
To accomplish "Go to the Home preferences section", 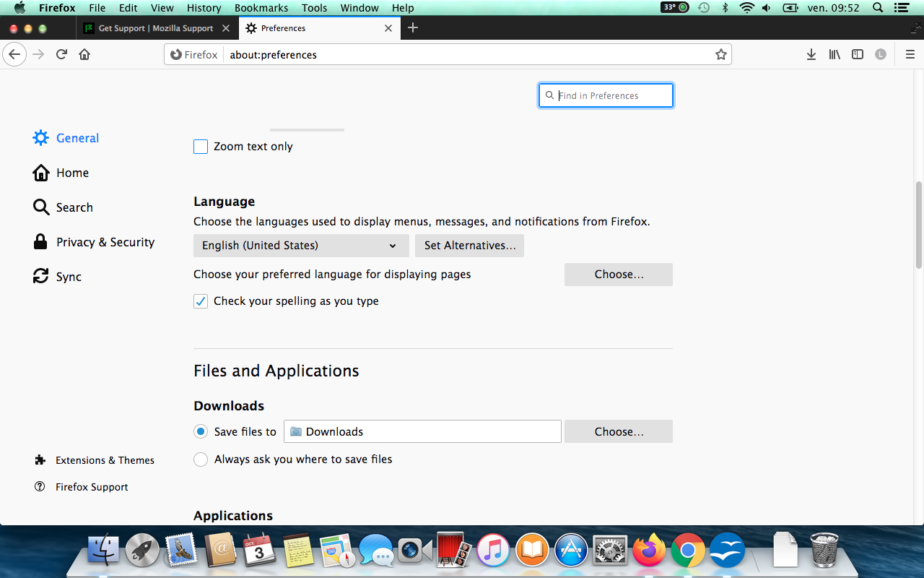I will click(61, 173).
